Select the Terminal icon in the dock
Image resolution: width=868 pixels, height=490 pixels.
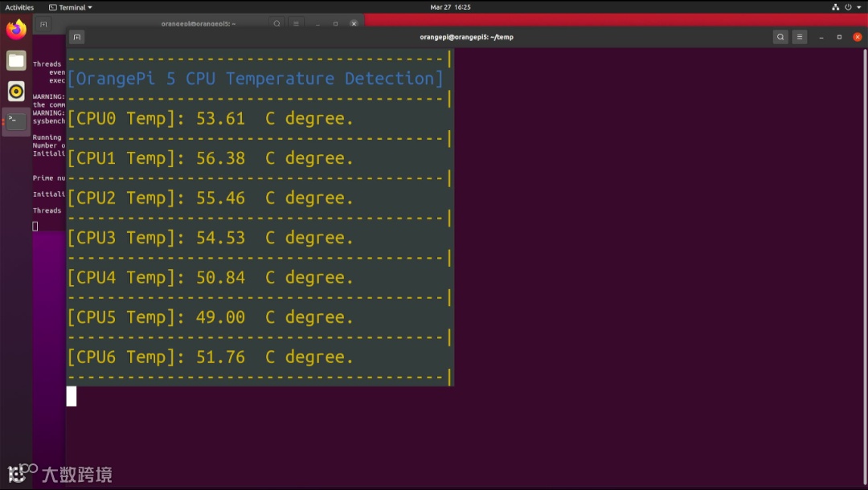pyautogui.click(x=16, y=121)
